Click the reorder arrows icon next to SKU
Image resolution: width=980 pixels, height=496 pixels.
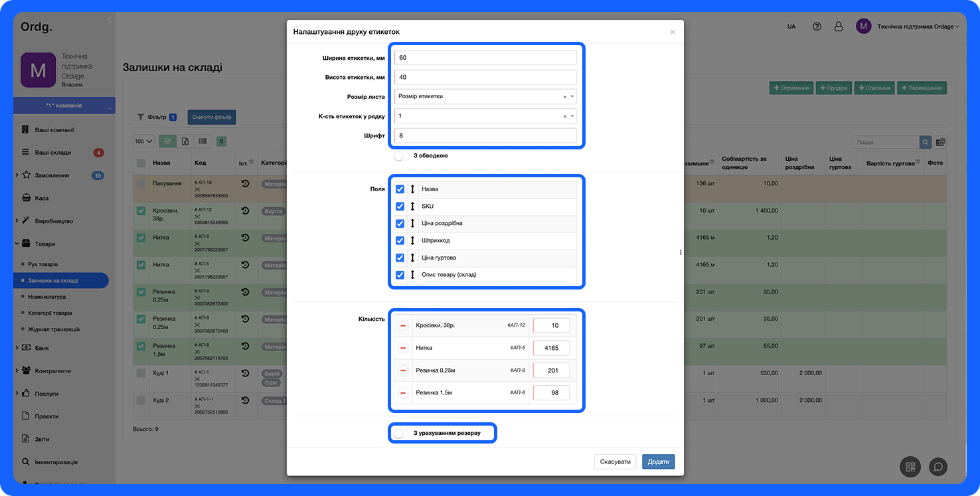click(x=412, y=207)
